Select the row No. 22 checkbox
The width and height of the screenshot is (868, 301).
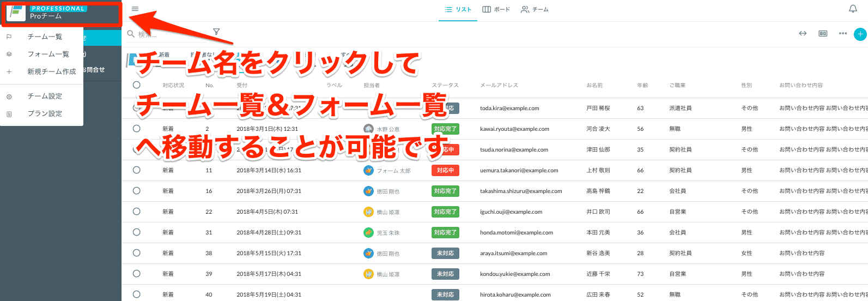coord(137,212)
